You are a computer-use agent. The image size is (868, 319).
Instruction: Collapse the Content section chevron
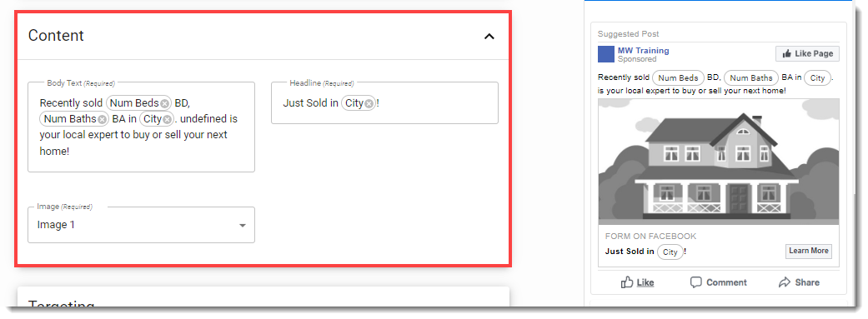click(489, 37)
